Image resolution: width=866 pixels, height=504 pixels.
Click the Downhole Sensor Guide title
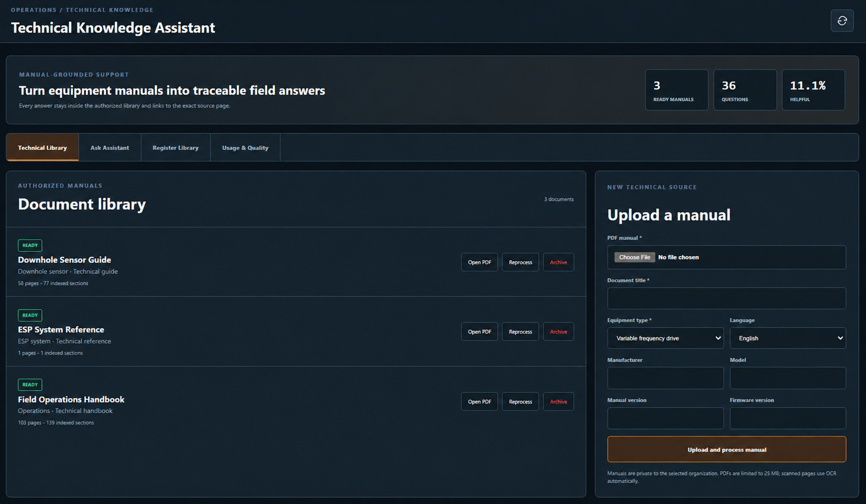tap(64, 260)
